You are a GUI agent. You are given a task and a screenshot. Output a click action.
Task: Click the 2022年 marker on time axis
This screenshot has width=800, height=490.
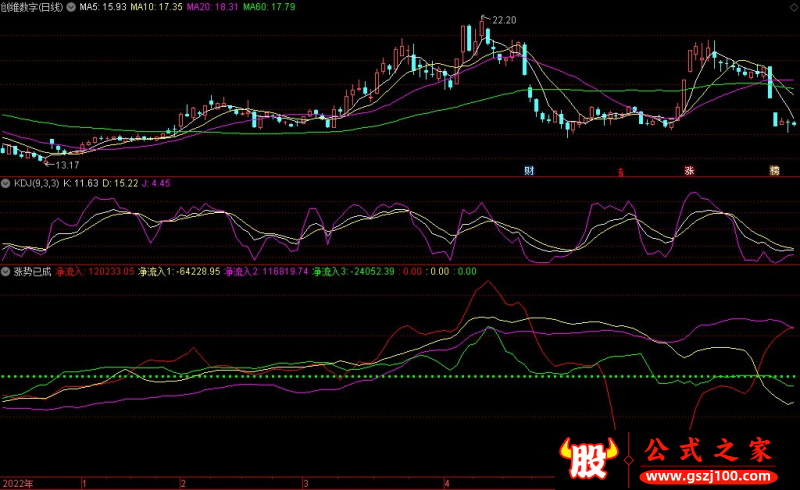click(x=17, y=482)
